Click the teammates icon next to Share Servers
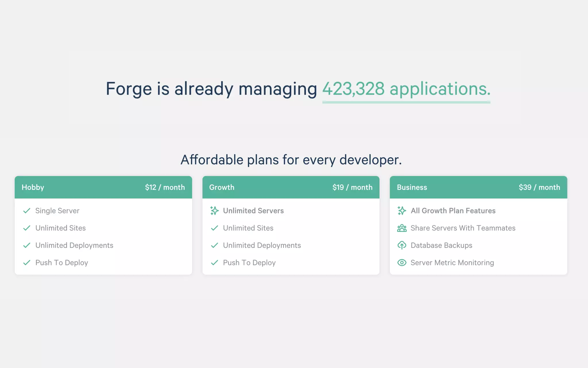588x368 pixels. pos(402,228)
